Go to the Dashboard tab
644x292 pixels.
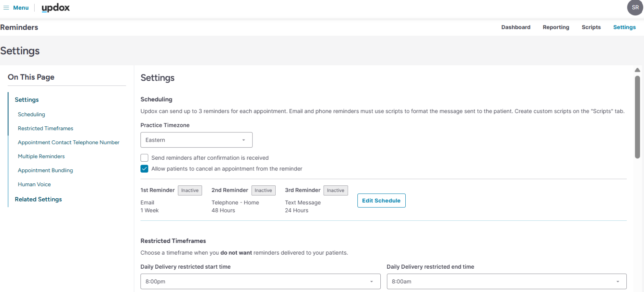(516, 27)
